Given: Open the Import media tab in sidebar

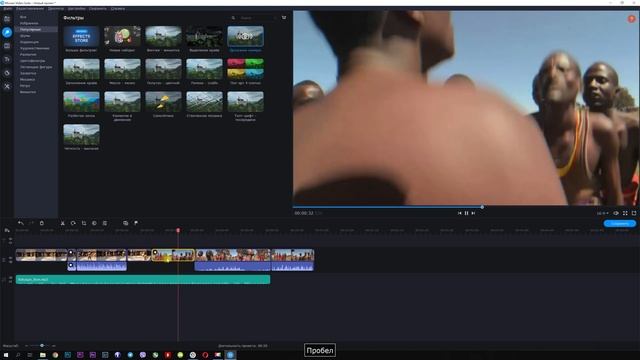Looking at the screenshot, I should (x=7, y=19).
